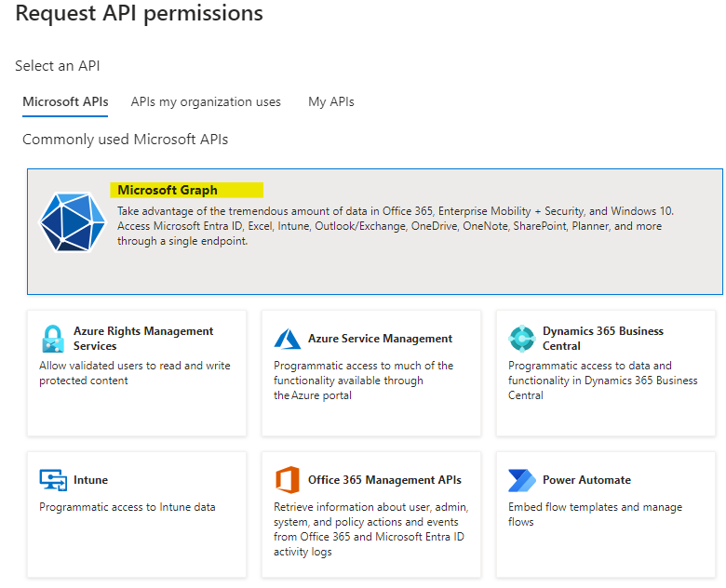The height and width of the screenshot is (588, 726).
Task: Pick the Dynamics 365 Business Central heading
Action: 603,339
